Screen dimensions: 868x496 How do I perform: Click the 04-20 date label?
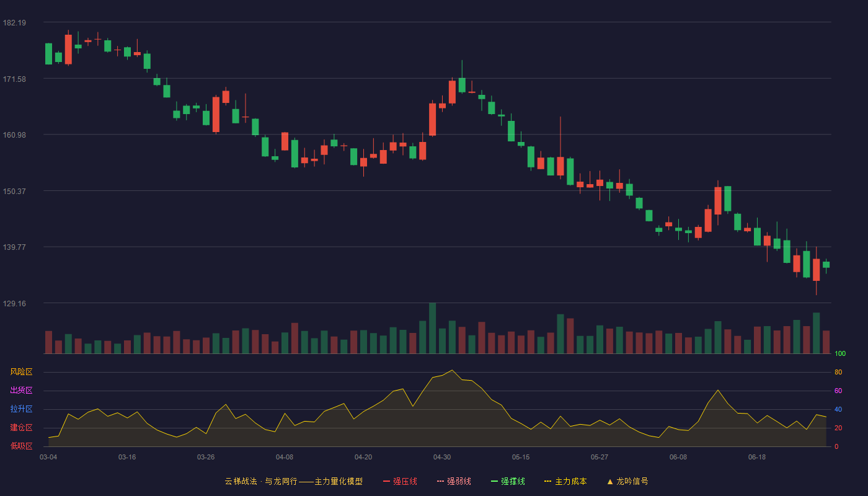[363, 457]
